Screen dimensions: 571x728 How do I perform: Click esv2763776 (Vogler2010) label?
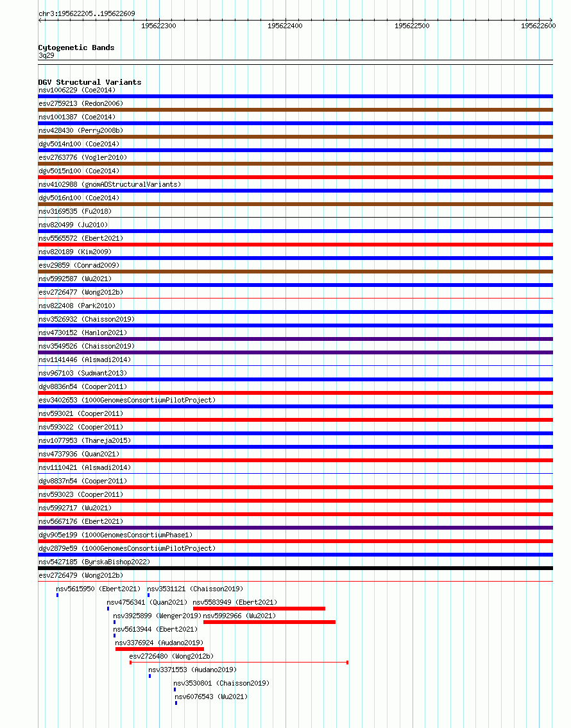(x=83, y=157)
